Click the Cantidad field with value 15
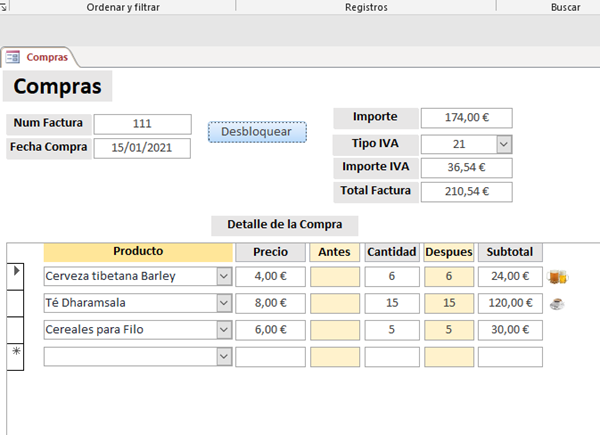The width and height of the screenshot is (600, 435). (x=391, y=303)
